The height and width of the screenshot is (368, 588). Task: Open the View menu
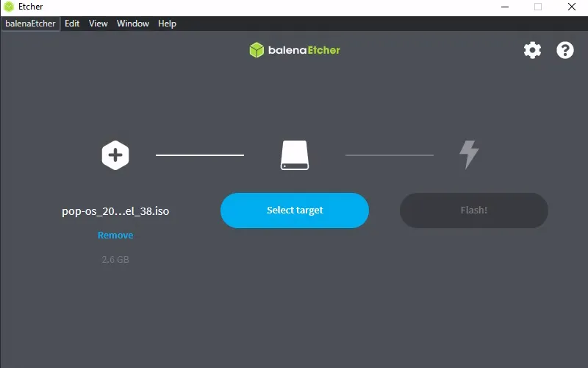tap(98, 24)
